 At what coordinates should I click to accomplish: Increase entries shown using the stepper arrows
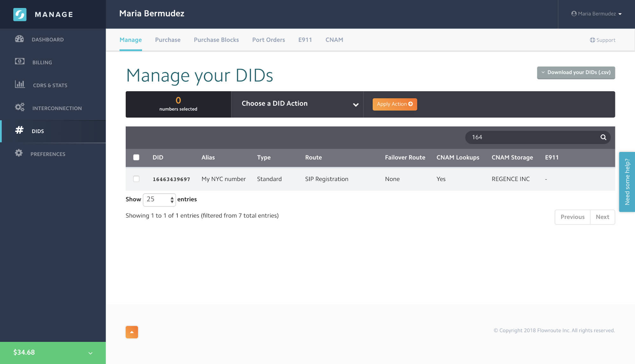(172, 197)
